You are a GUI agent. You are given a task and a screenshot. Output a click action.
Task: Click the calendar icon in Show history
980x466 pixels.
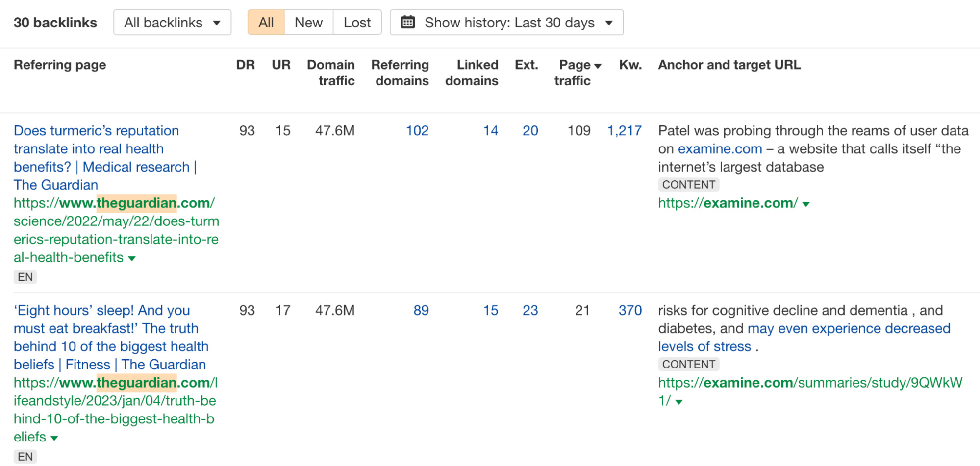click(x=407, y=23)
